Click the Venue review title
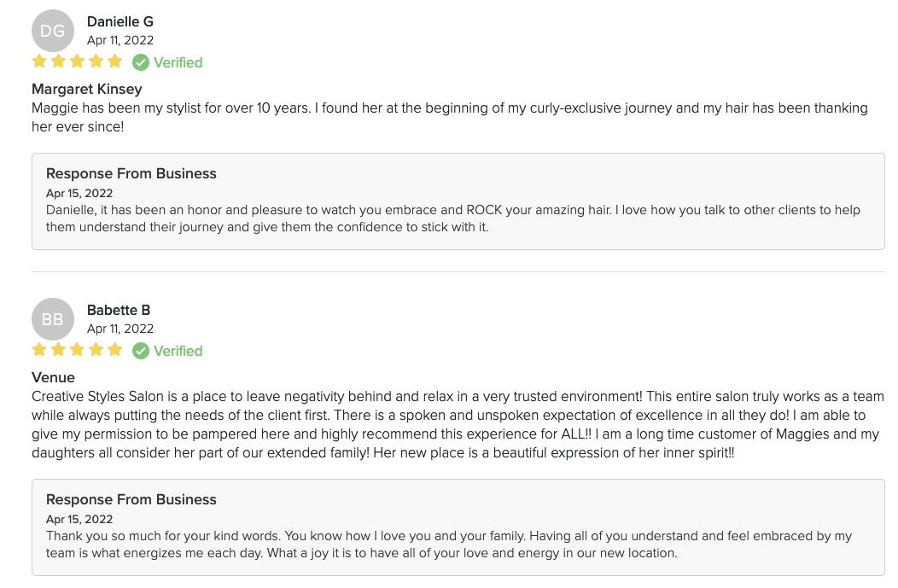 pyautogui.click(x=53, y=377)
